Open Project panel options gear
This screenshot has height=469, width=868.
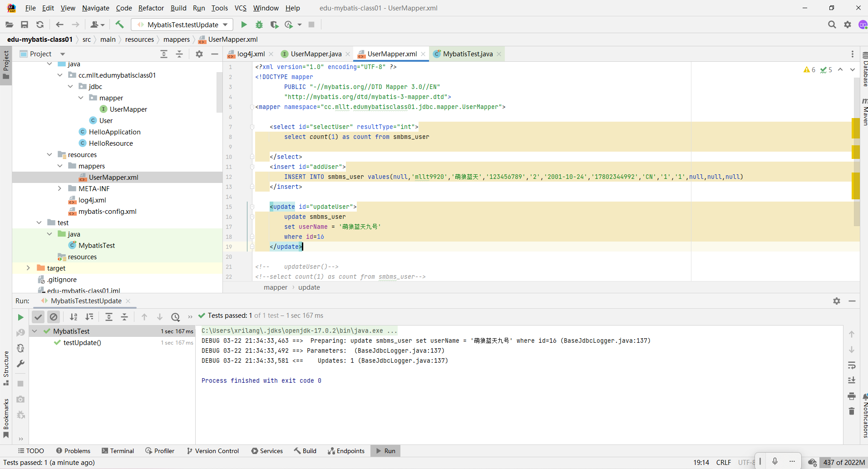pos(199,54)
